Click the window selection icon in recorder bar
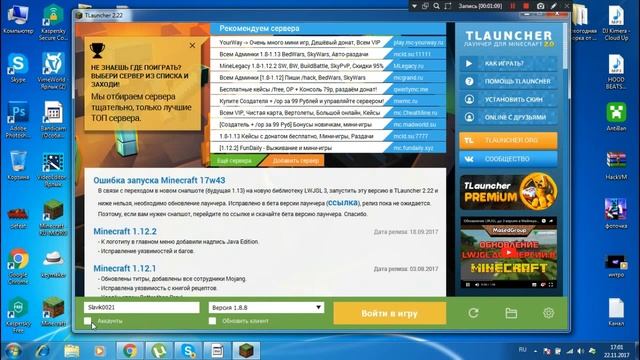640x360 pixels. click(425, 6)
